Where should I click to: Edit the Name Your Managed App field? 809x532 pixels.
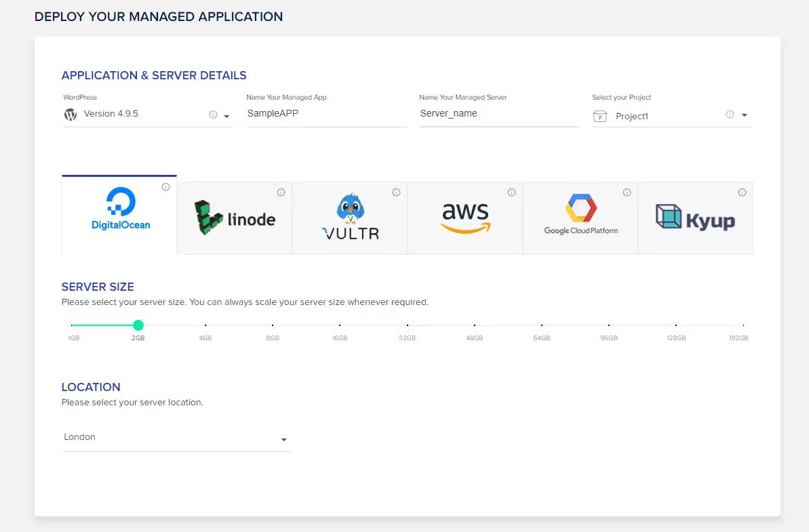pyautogui.click(x=326, y=113)
